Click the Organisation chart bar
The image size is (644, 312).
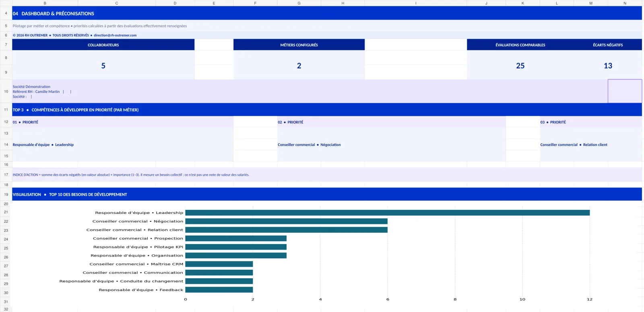click(236, 255)
